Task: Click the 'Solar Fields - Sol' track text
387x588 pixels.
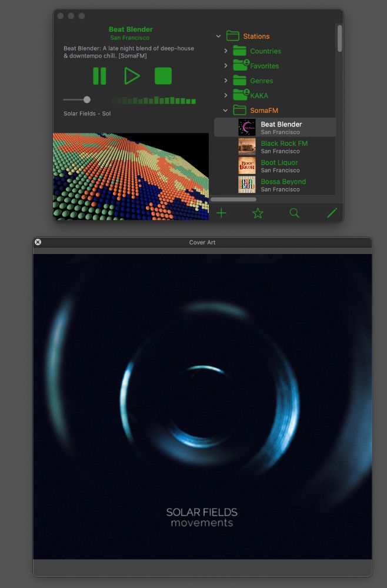Action: coord(87,113)
